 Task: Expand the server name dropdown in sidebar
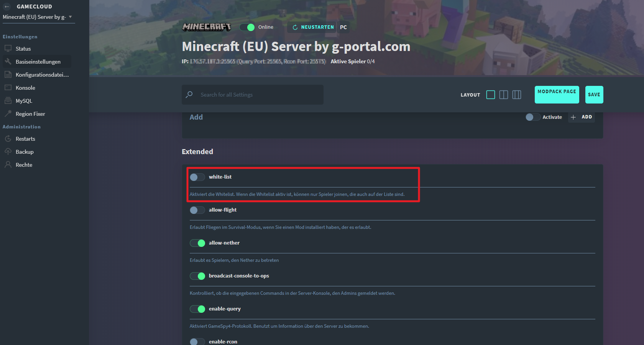71,17
